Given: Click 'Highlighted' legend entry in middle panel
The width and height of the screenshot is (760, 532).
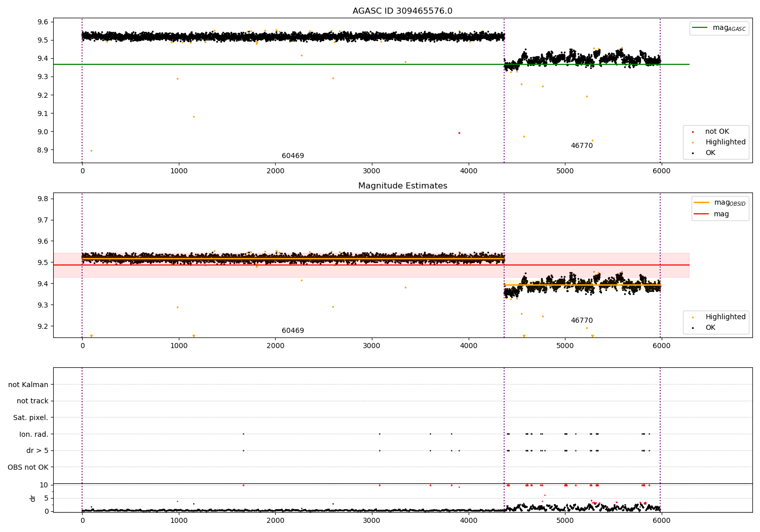Looking at the screenshot, I should pyautogui.click(x=719, y=317).
